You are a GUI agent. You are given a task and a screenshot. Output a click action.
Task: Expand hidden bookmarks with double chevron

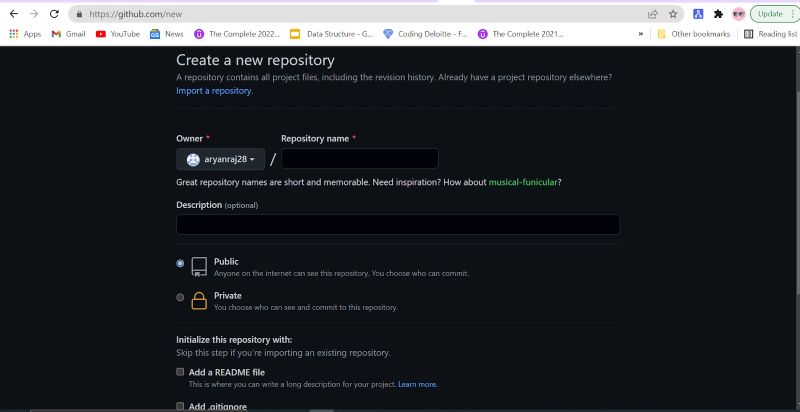tap(640, 34)
